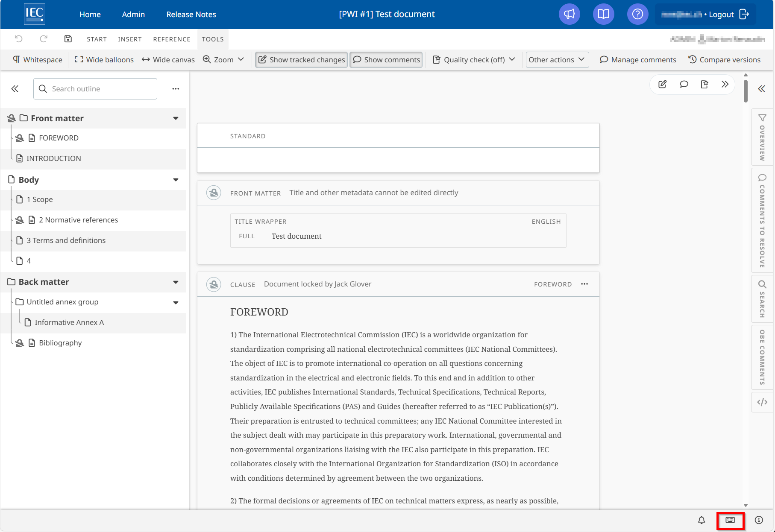Viewport: 775px width, 532px height.
Task: Click the info icon in status bar
Action: pyautogui.click(x=759, y=520)
